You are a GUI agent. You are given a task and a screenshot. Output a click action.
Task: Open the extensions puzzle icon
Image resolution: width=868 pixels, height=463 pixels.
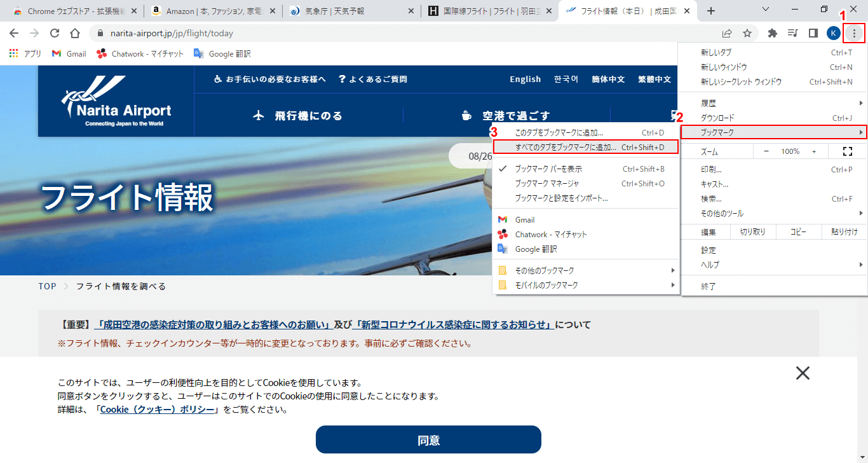tap(773, 33)
